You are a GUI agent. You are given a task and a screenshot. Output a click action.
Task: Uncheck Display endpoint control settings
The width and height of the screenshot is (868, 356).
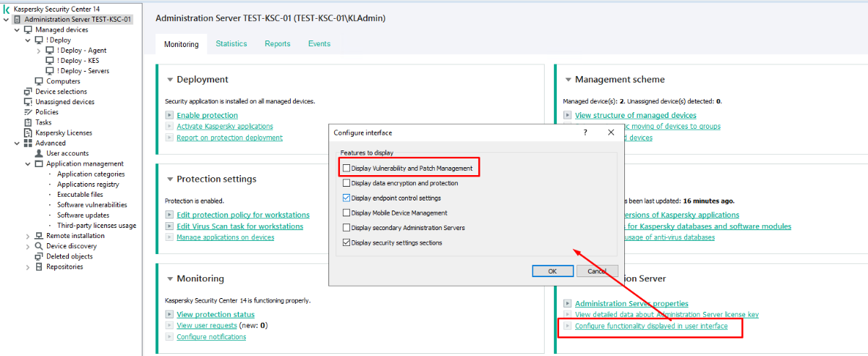346,198
